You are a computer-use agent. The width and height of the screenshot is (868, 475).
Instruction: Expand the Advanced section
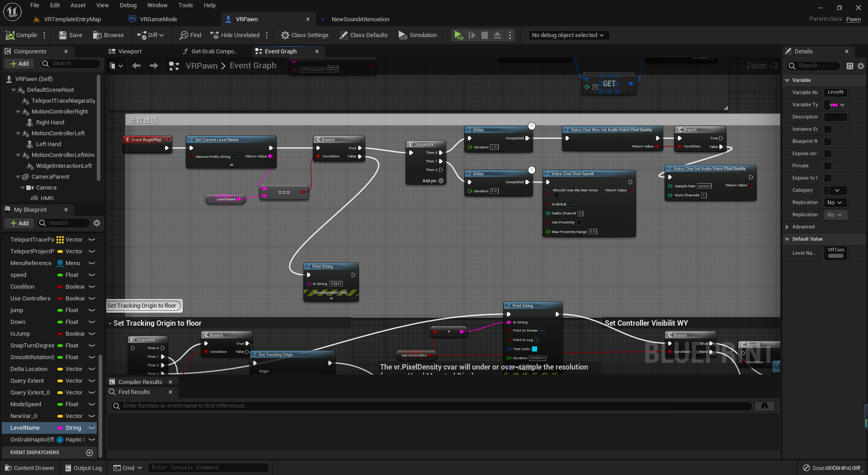pos(787,227)
